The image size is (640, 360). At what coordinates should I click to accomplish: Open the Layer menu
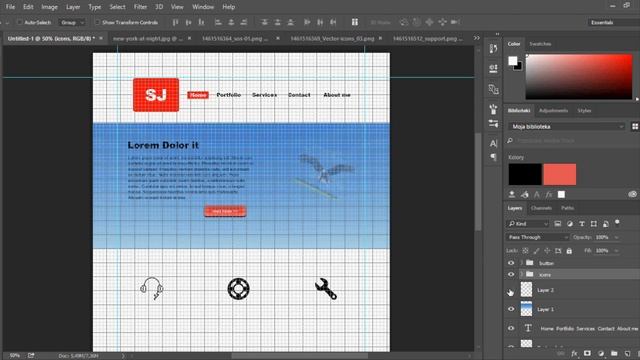coord(73,7)
